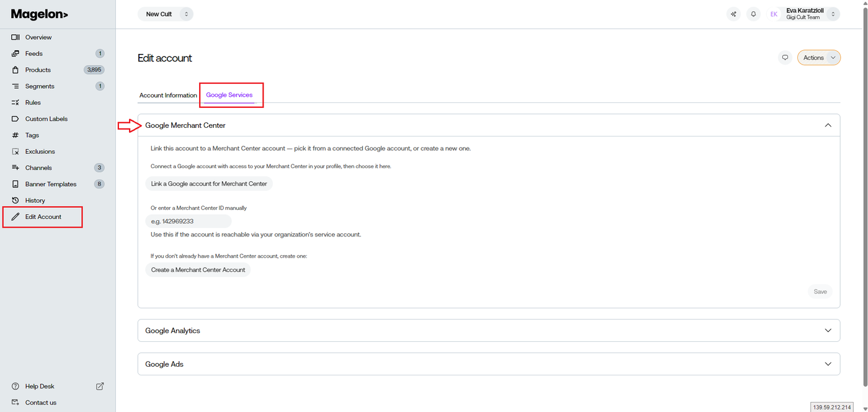Image resolution: width=868 pixels, height=412 pixels.
Task: Open the New Cult account switcher
Action: (166, 14)
